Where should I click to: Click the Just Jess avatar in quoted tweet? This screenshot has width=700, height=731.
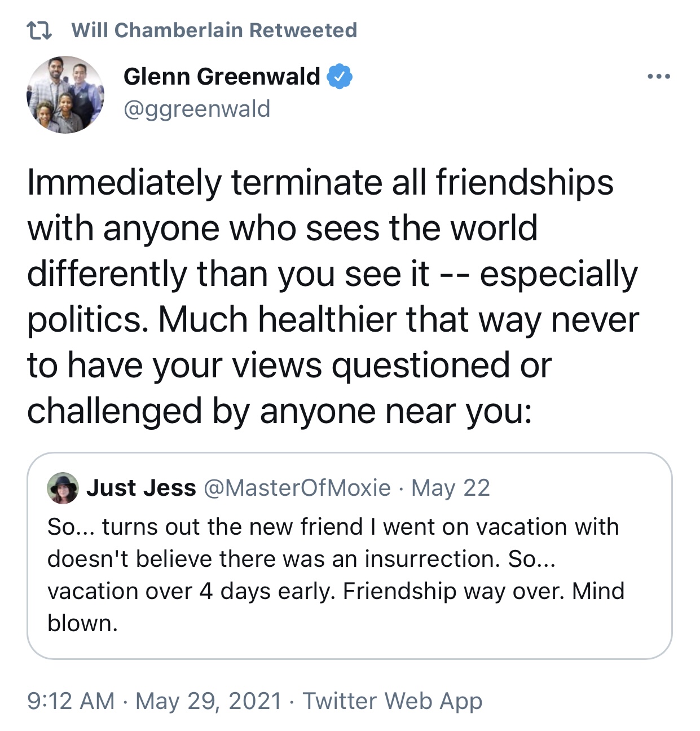(x=63, y=488)
